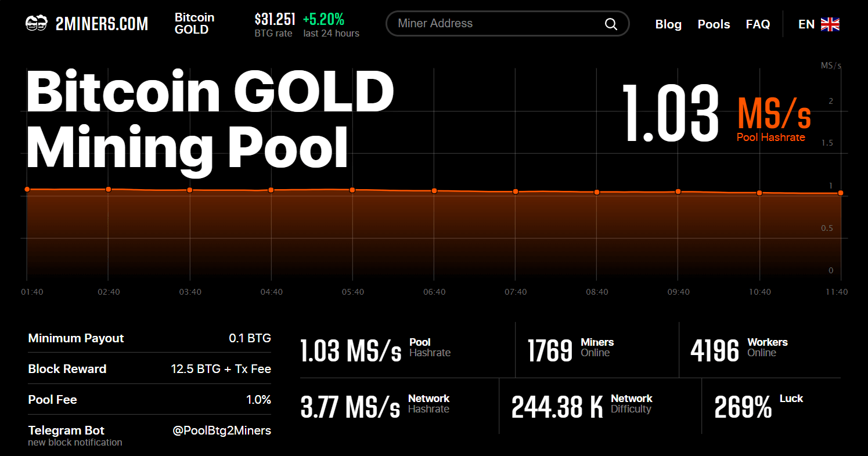Select the 06:40 chart data point

tap(434, 191)
